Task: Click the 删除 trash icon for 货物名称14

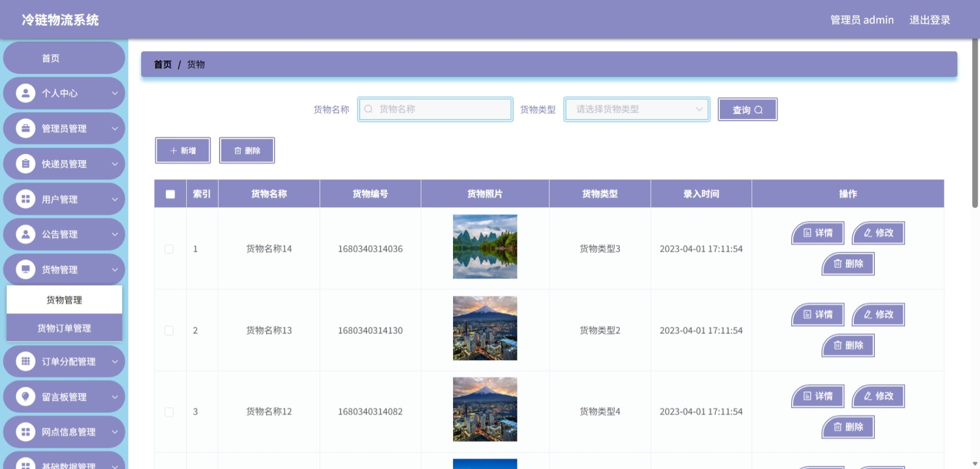Action: [x=838, y=263]
